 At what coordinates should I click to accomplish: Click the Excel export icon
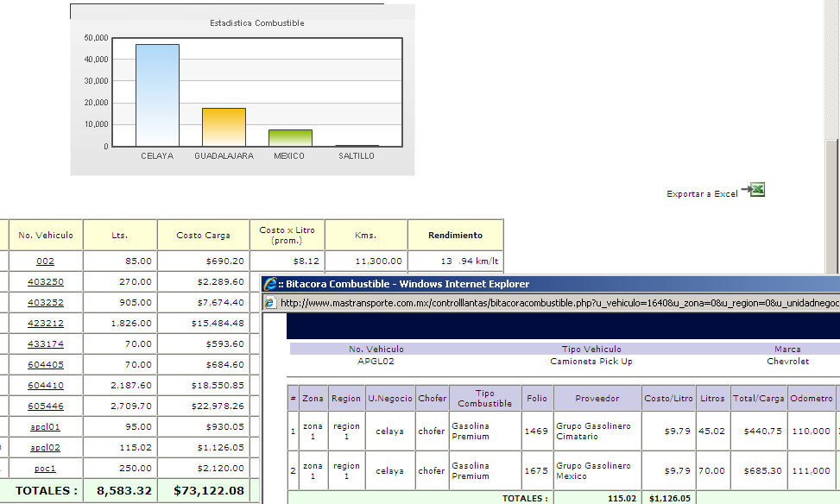[755, 190]
